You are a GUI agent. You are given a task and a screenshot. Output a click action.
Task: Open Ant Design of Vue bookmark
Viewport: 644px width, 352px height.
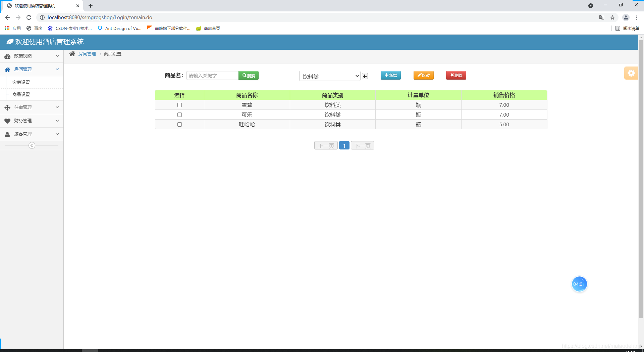click(120, 28)
